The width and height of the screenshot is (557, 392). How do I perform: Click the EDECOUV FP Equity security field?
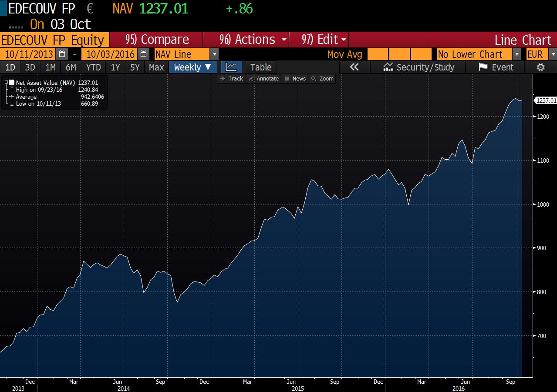coord(54,40)
